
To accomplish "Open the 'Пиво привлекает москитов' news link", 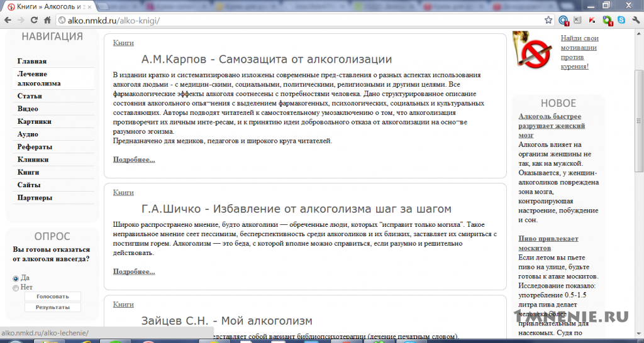I will pyautogui.click(x=548, y=243).
